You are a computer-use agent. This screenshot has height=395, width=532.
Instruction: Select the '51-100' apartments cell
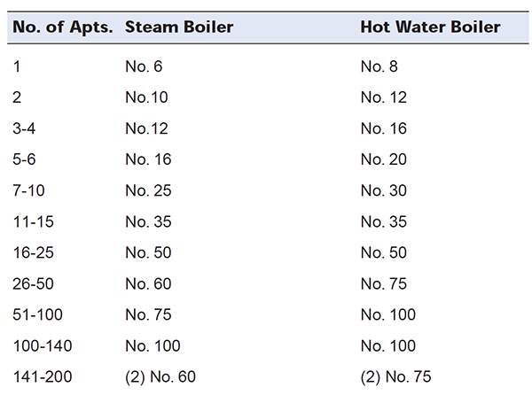(x=37, y=314)
